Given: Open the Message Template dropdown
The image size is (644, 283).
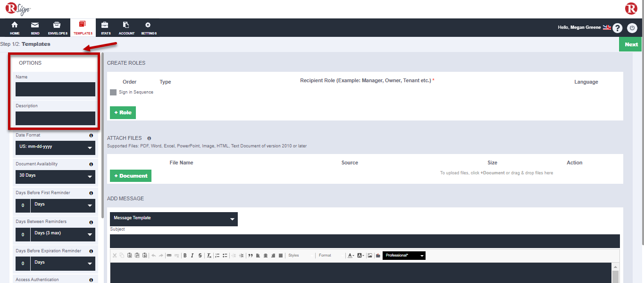Looking at the screenshot, I should (174, 219).
